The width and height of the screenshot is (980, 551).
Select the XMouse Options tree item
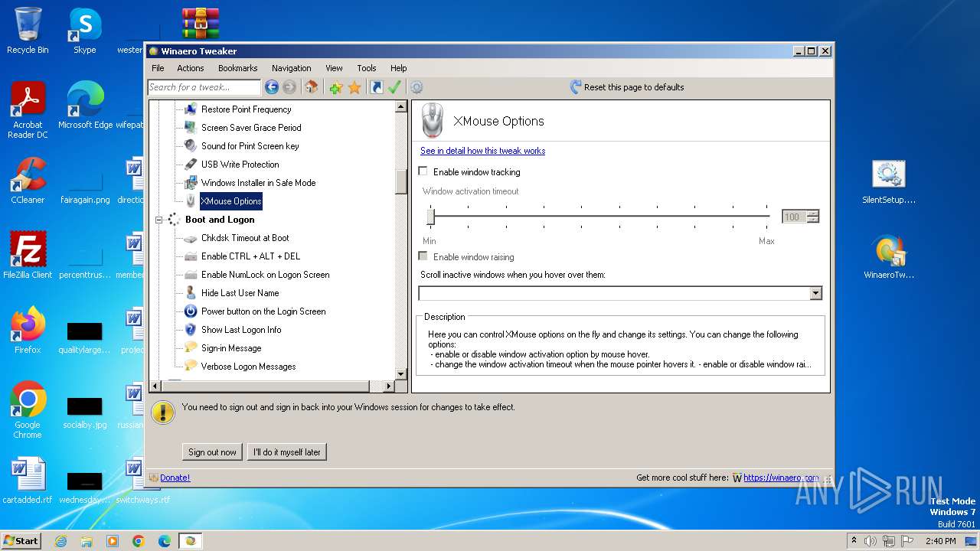pyautogui.click(x=231, y=201)
